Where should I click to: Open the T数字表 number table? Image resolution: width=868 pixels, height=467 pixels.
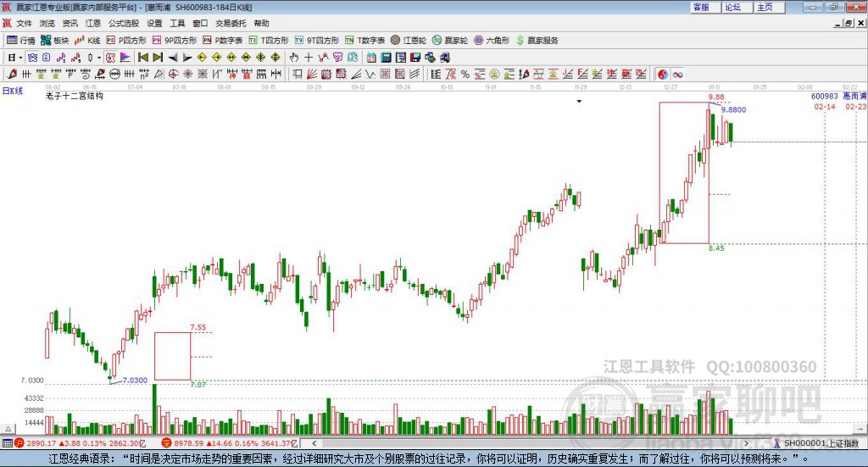364,41
